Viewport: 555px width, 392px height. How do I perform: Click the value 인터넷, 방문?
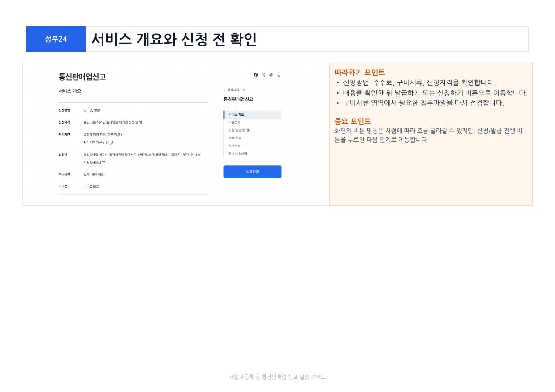tap(92, 110)
